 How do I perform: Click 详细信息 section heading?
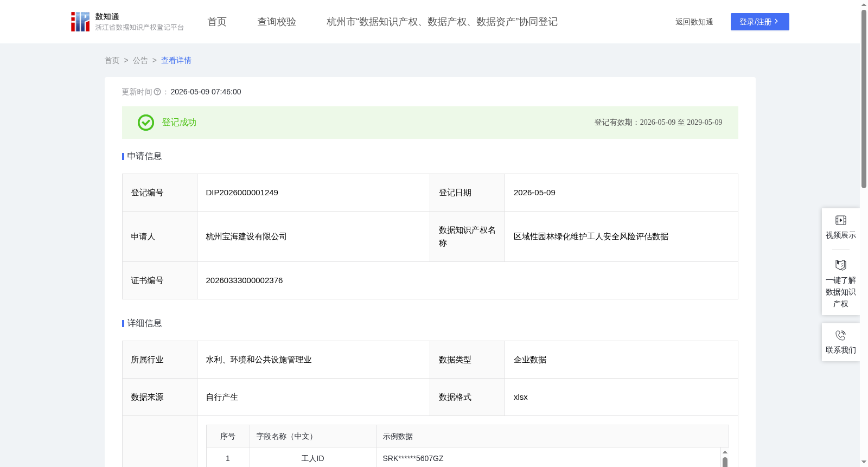pyautogui.click(x=144, y=323)
